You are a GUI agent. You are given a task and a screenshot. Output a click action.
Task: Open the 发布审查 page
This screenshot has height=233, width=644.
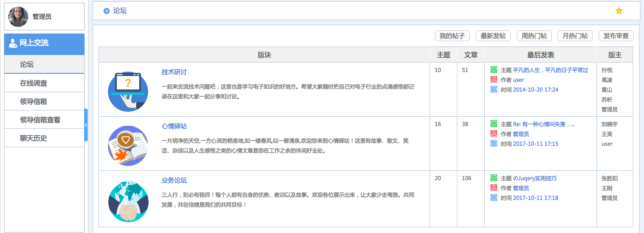[x=616, y=36]
